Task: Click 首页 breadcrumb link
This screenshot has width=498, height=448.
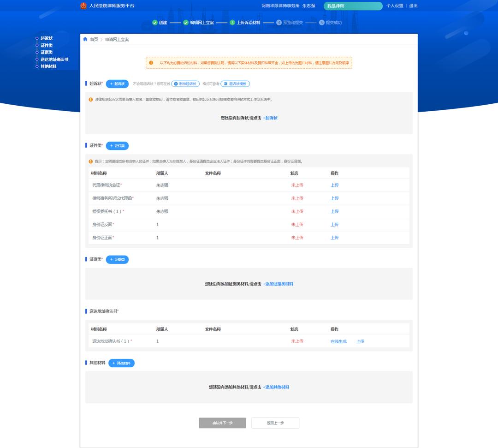Action: pos(94,39)
